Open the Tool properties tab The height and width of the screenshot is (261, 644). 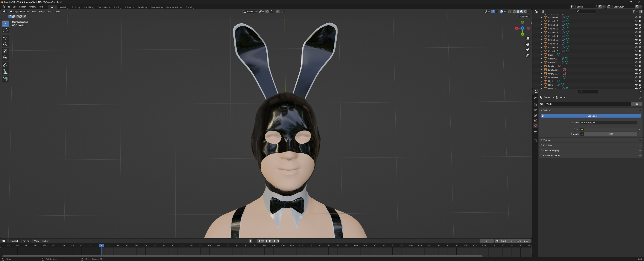pos(535,98)
